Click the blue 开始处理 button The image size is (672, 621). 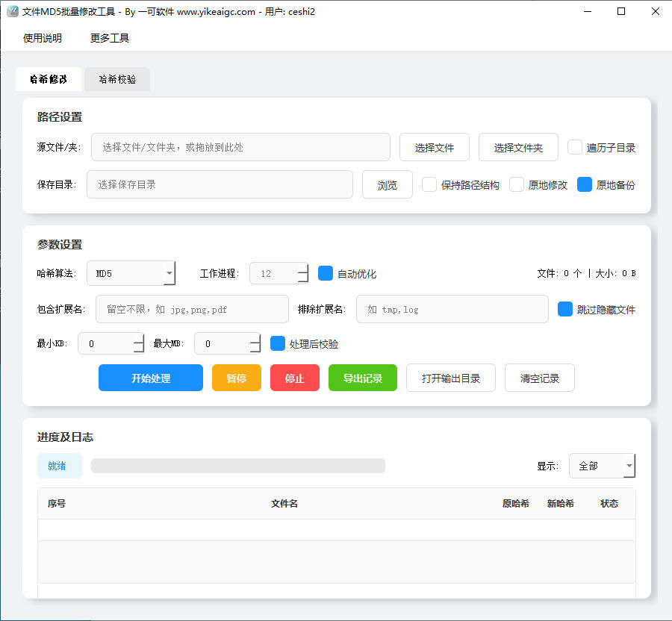pos(151,378)
